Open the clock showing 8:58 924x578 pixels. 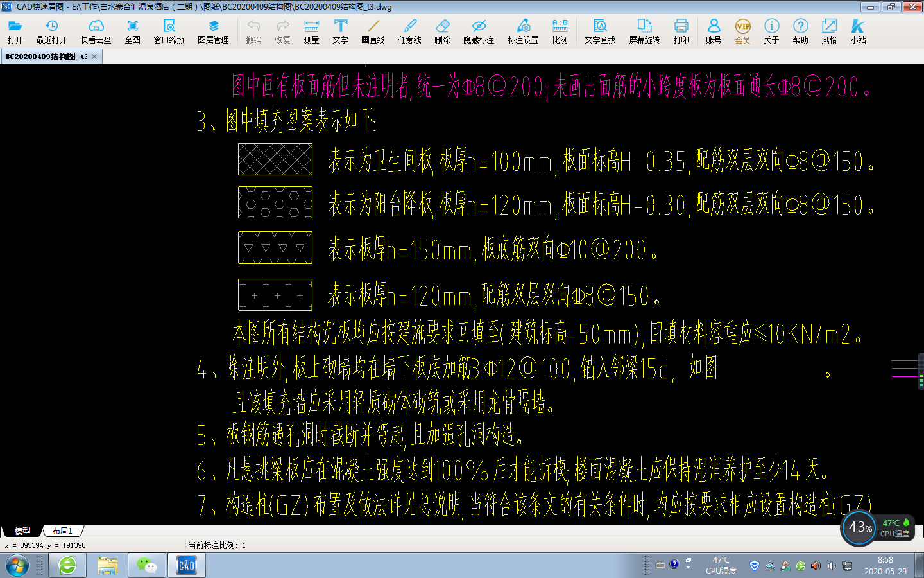coord(886,565)
